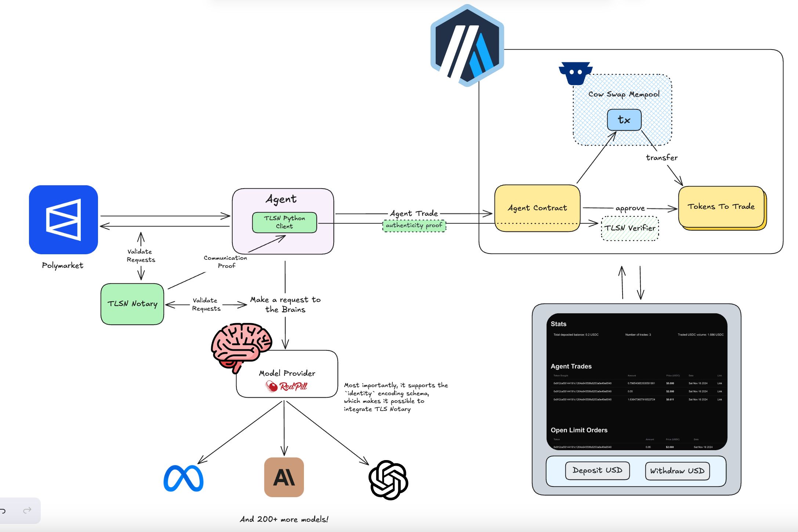Click the Polymarket blue logo icon

point(64,219)
